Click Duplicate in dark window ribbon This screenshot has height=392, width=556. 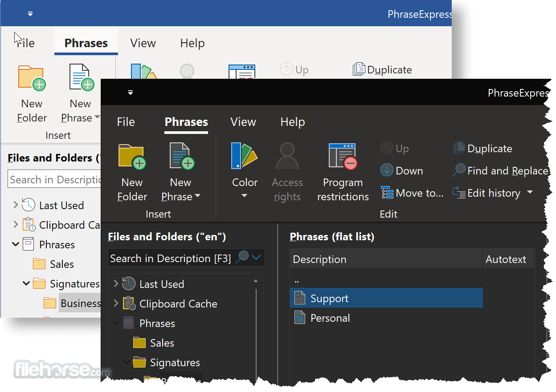[482, 148]
